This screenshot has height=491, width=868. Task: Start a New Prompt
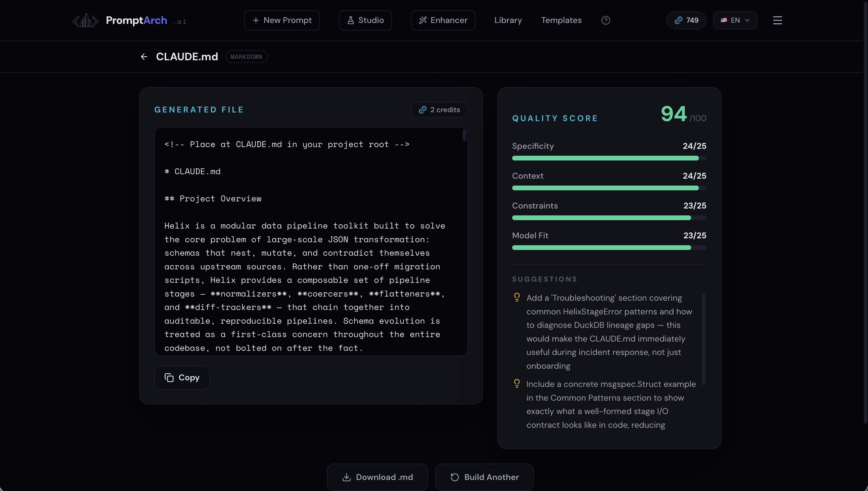pyautogui.click(x=282, y=20)
